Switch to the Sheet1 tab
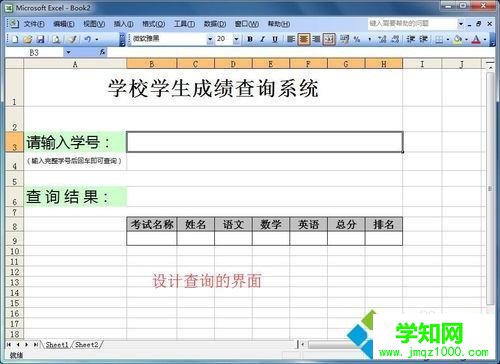 click(x=56, y=345)
